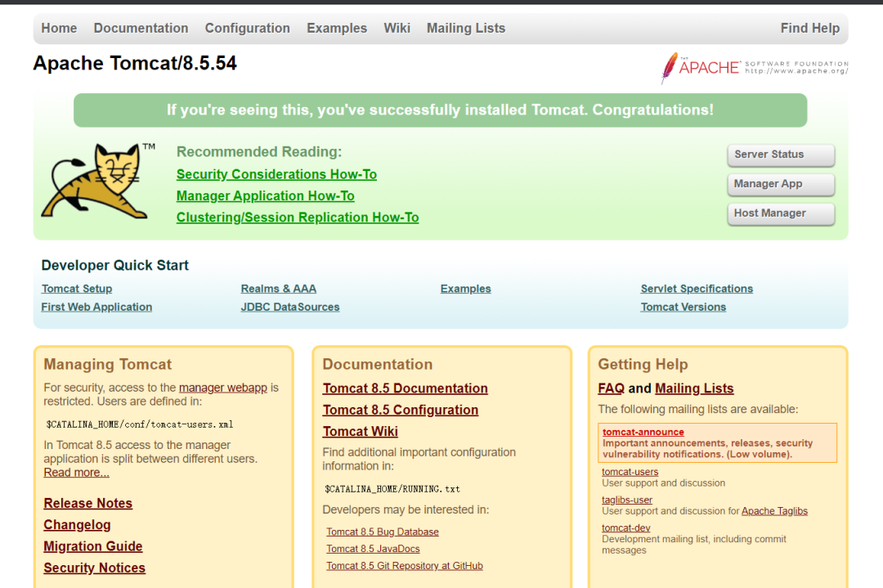
Task: Open the Configuration nav item
Action: (x=247, y=28)
